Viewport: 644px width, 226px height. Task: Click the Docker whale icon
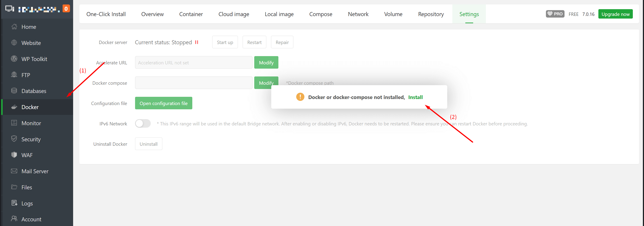point(14,107)
